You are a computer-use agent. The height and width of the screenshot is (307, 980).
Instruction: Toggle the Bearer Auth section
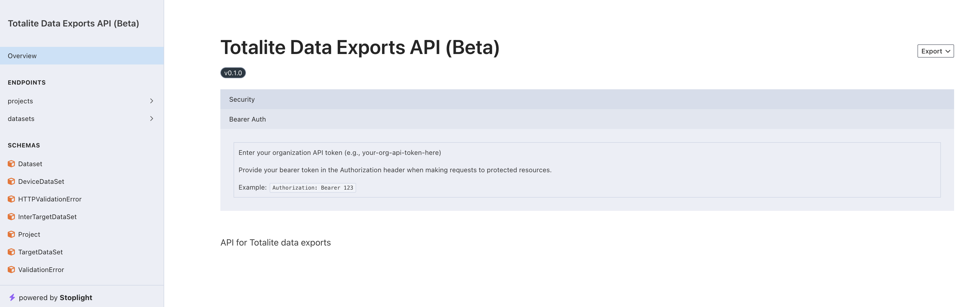click(x=587, y=119)
